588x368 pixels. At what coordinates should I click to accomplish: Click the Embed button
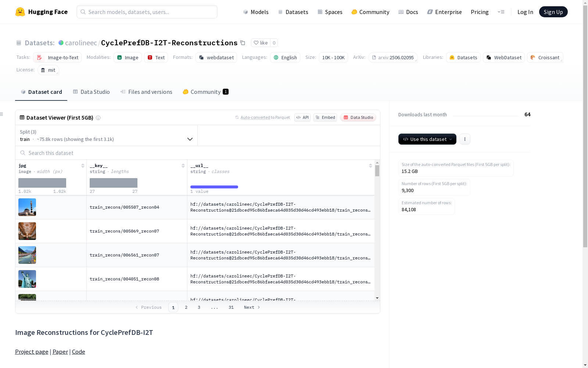click(x=325, y=117)
